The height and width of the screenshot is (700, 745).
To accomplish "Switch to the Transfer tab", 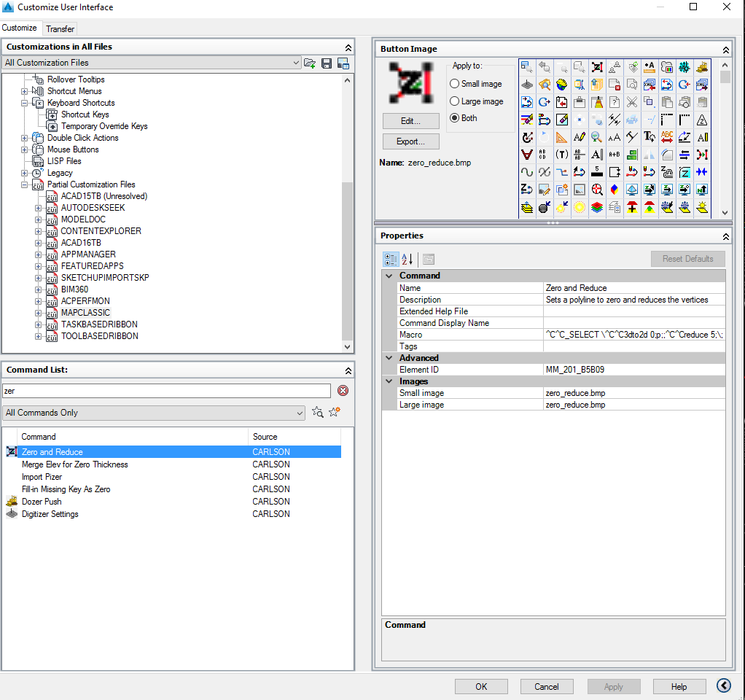I will point(60,28).
